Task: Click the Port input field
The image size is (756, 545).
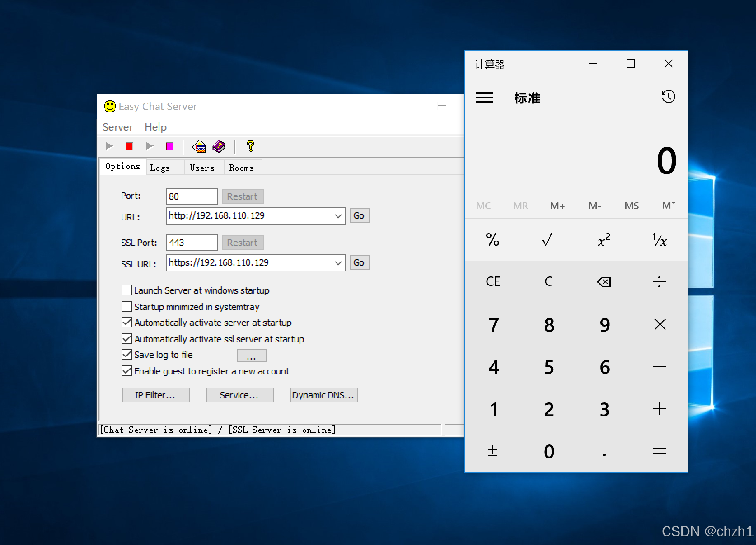Action: point(192,196)
